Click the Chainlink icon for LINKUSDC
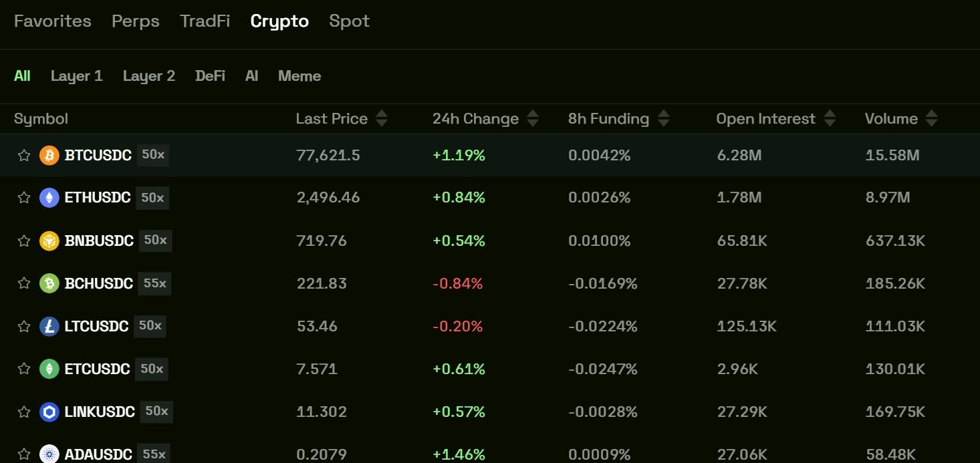 pyautogui.click(x=49, y=412)
